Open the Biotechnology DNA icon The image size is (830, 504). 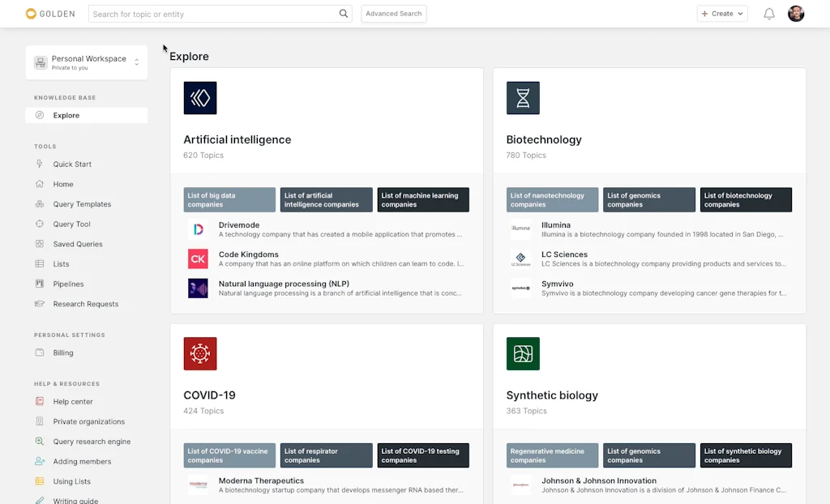click(523, 98)
